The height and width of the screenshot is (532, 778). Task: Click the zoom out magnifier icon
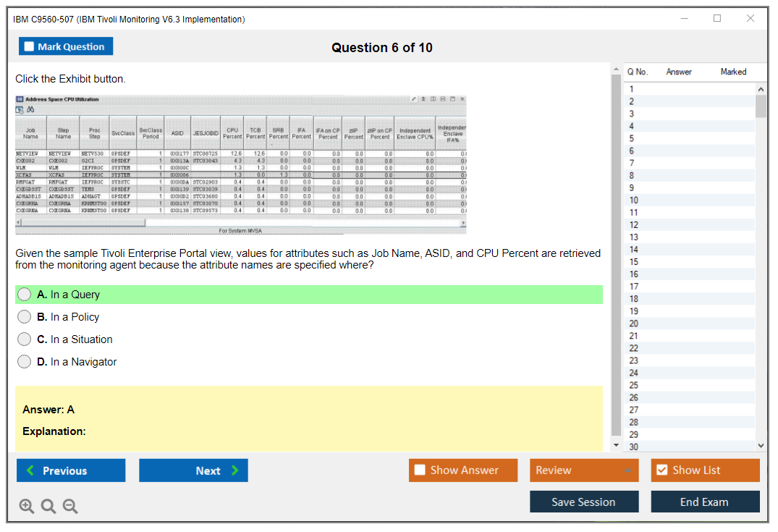coord(70,507)
